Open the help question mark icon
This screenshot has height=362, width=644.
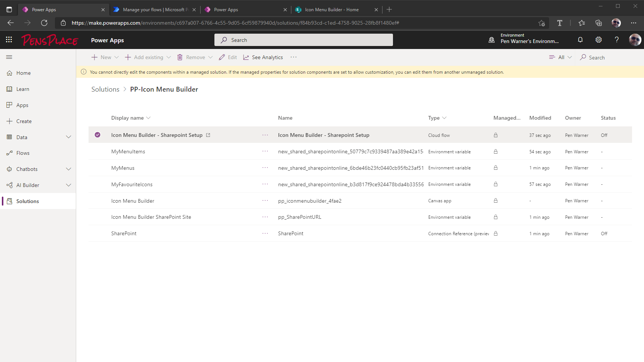tap(617, 40)
